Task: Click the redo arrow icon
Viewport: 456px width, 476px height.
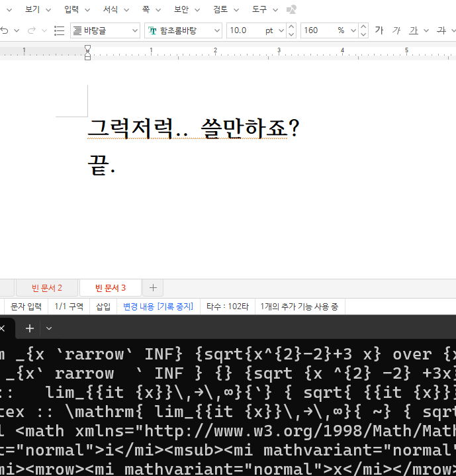Action: point(32,30)
